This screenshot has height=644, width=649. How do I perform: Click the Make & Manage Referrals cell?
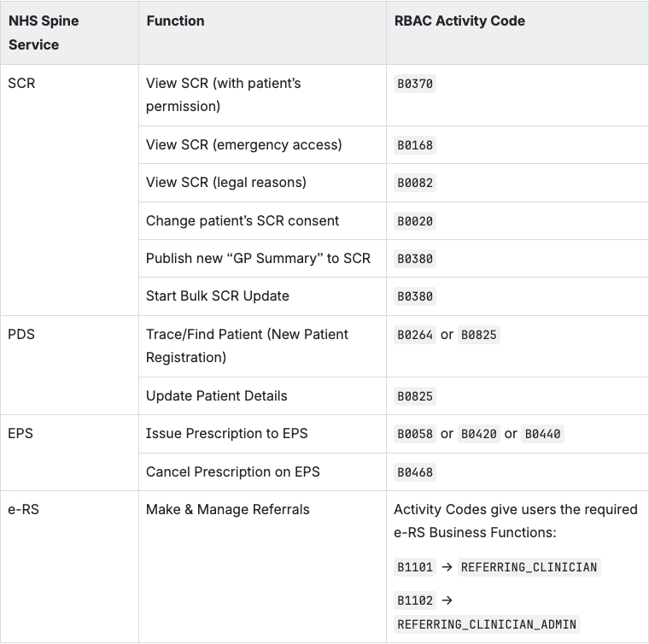(228, 509)
